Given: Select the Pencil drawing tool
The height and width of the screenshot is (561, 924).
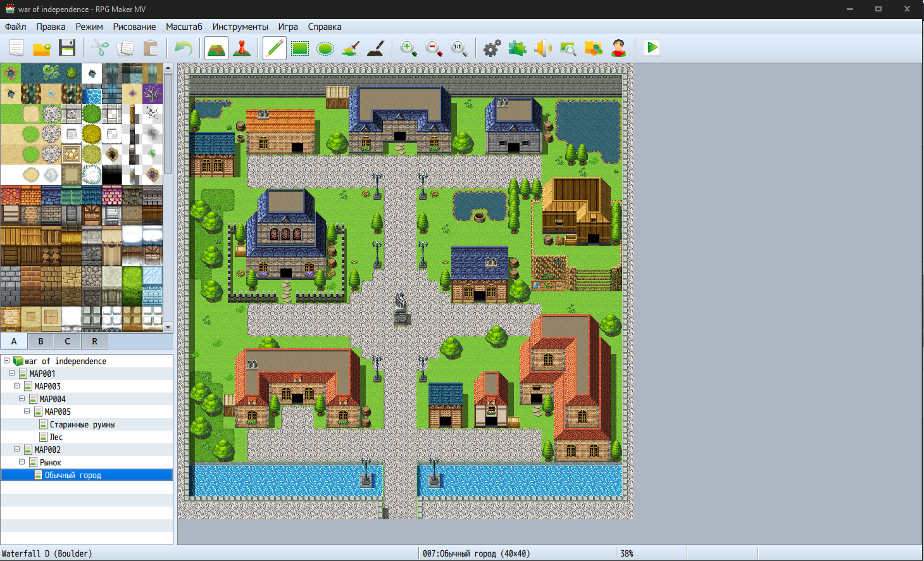Looking at the screenshot, I should coord(275,48).
